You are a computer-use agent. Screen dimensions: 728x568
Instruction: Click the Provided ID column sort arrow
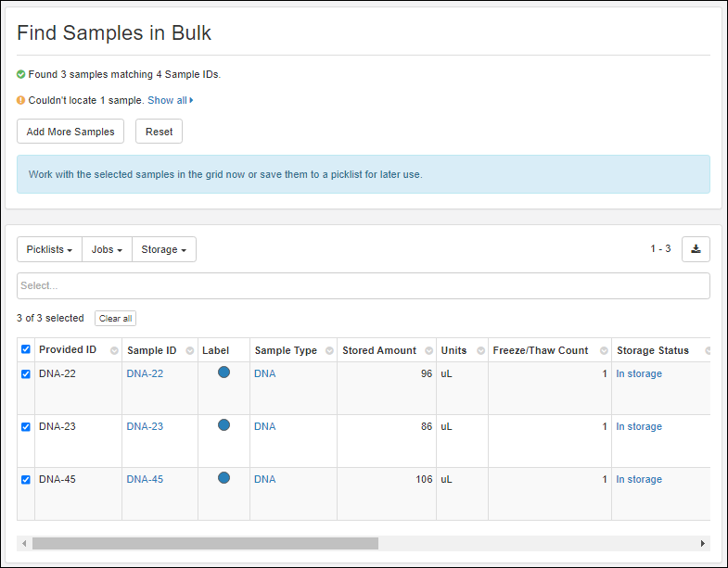114,351
